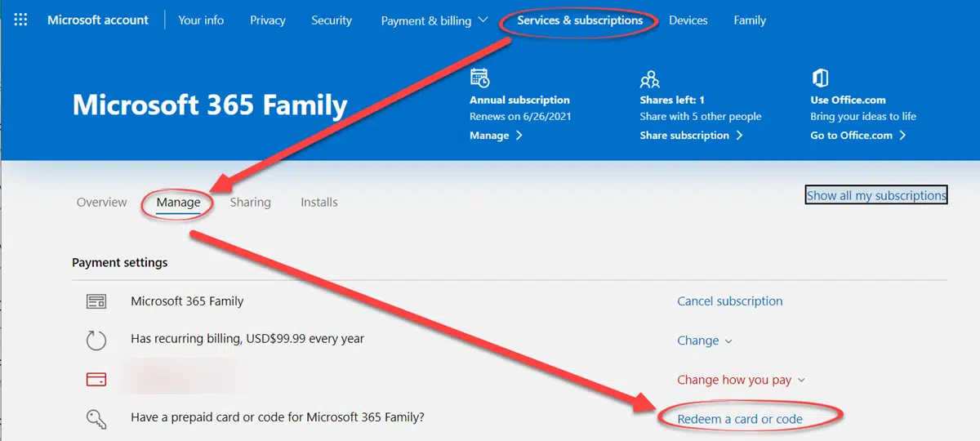Open the Installs tab
980x441 pixels.
coord(319,203)
